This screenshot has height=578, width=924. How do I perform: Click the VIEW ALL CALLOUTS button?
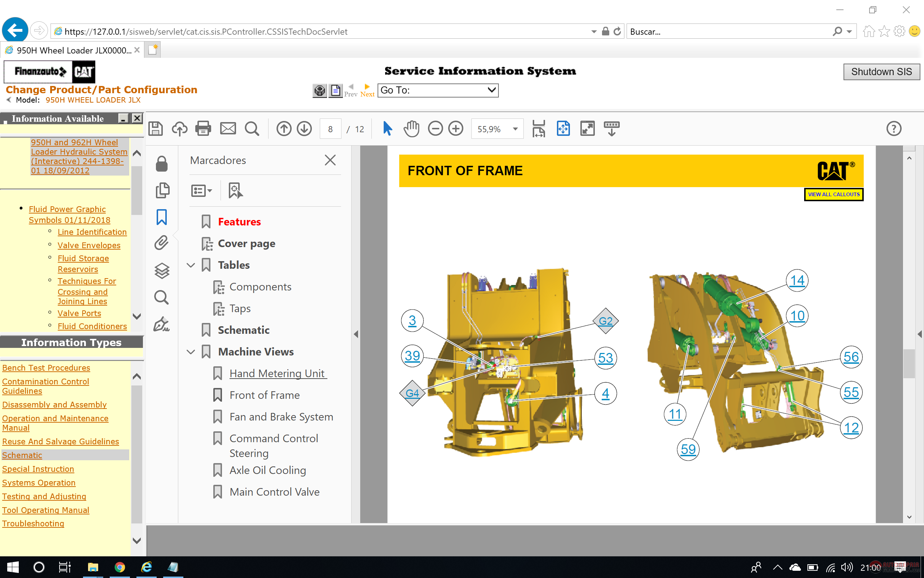[833, 194]
